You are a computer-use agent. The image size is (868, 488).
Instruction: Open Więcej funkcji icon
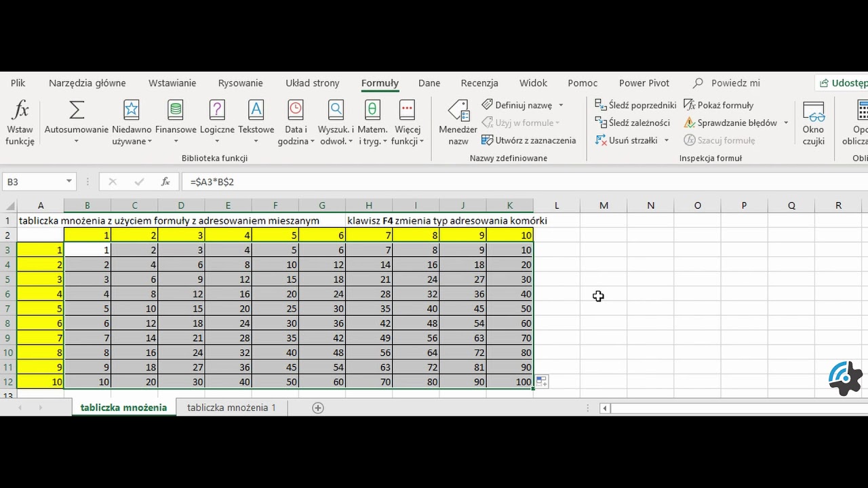407,109
